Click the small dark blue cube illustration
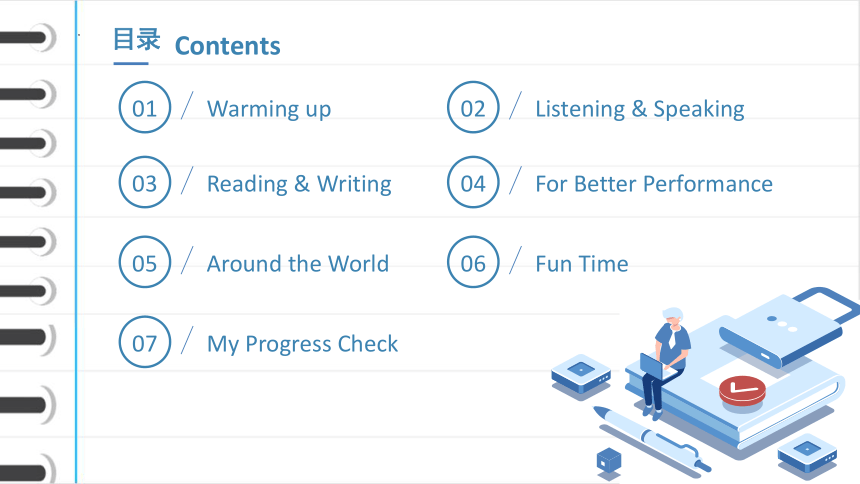Viewport: 860px width, 484px height. coord(609,461)
